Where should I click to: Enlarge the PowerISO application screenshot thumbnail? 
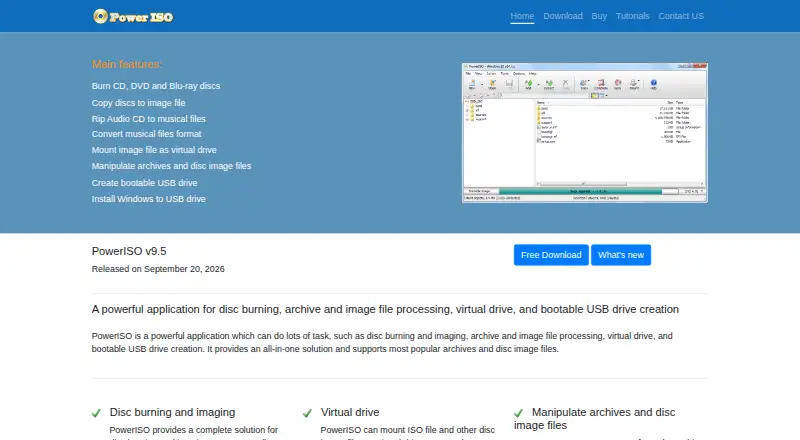coord(585,133)
